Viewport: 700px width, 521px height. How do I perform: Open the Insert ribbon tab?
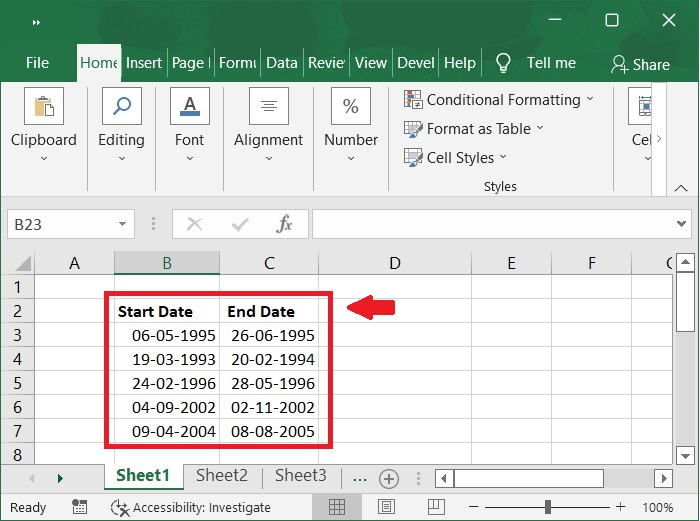coord(143,62)
